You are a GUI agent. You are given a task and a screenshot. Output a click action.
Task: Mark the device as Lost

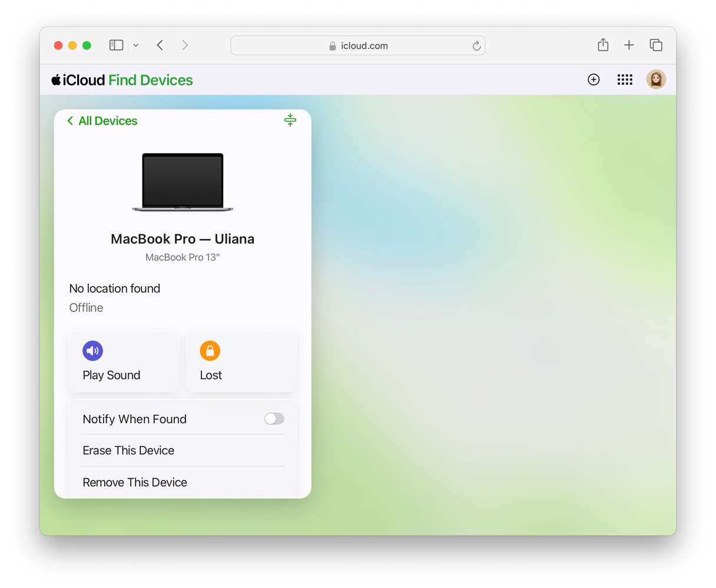click(x=241, y=362)
